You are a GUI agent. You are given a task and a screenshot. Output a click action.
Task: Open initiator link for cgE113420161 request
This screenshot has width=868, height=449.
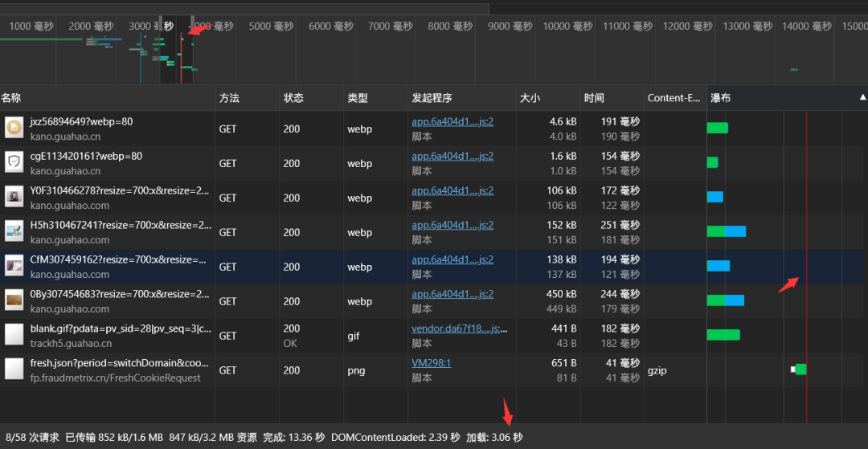coord(452,157)
